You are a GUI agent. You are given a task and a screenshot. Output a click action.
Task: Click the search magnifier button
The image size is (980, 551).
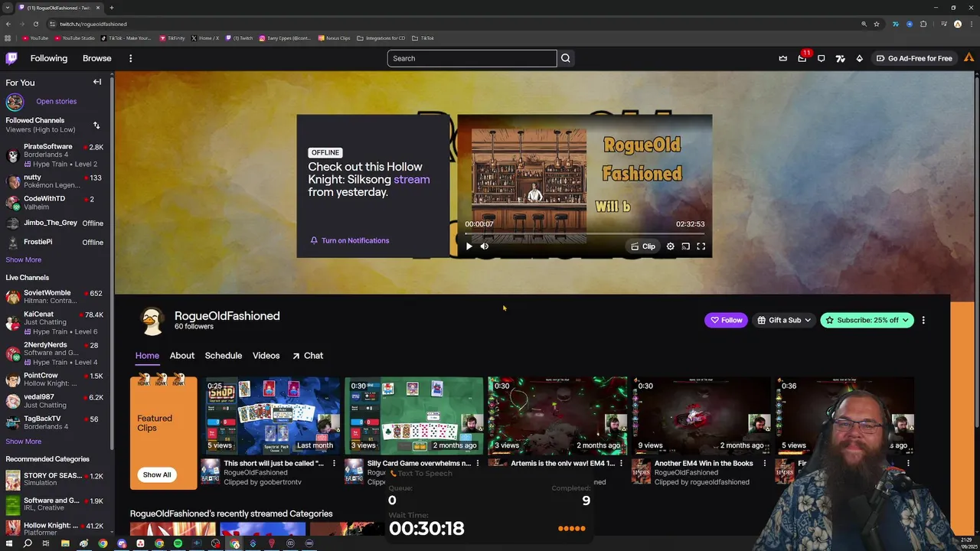pos(565,58)
